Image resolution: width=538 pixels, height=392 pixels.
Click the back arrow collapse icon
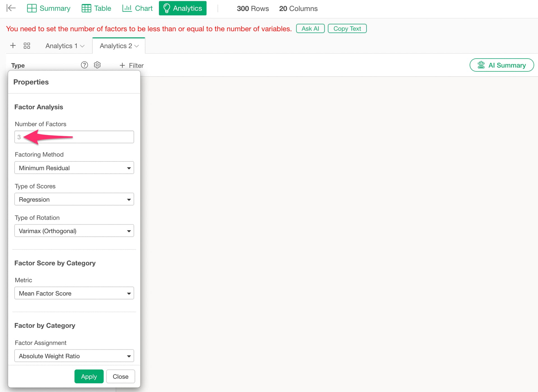(x=11, y=8)
